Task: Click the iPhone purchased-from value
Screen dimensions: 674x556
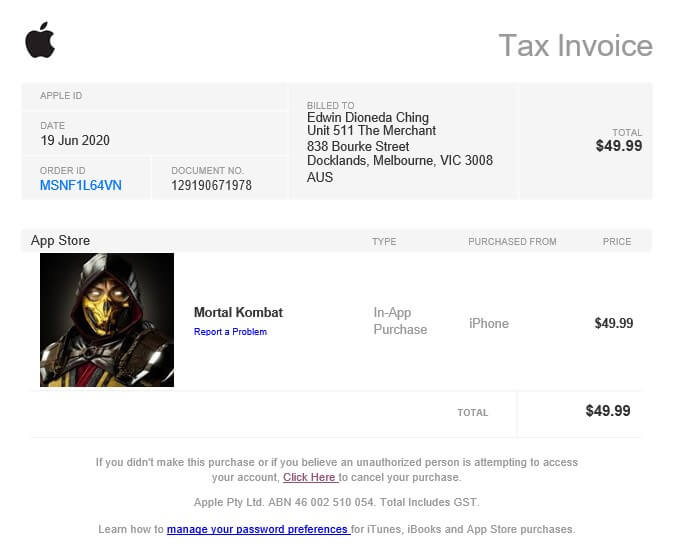Action: point(489,323)
